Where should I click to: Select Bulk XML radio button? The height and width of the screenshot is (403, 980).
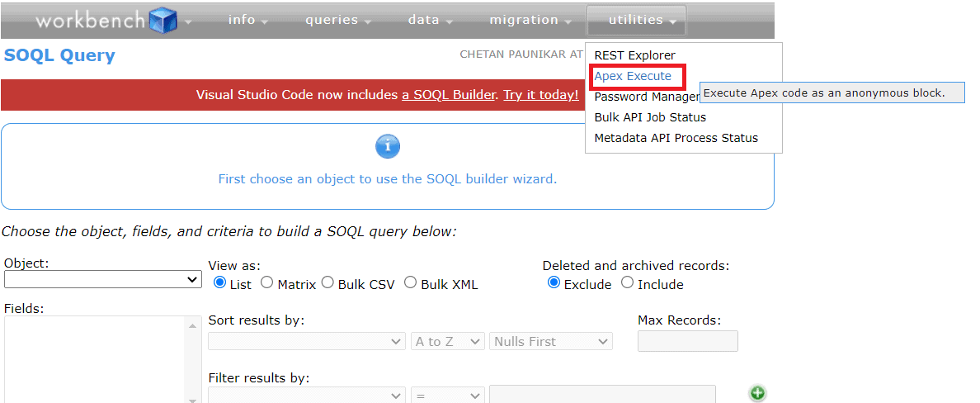click(x=411, y=283)
